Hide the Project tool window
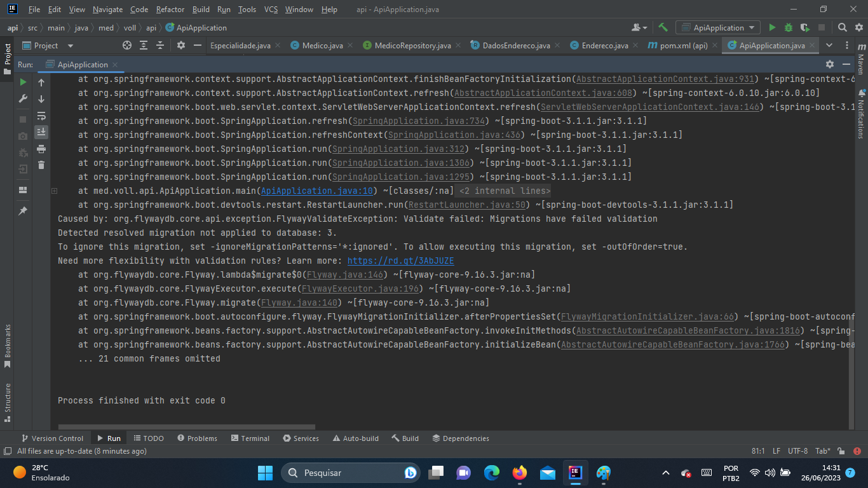 coord(198,45)
